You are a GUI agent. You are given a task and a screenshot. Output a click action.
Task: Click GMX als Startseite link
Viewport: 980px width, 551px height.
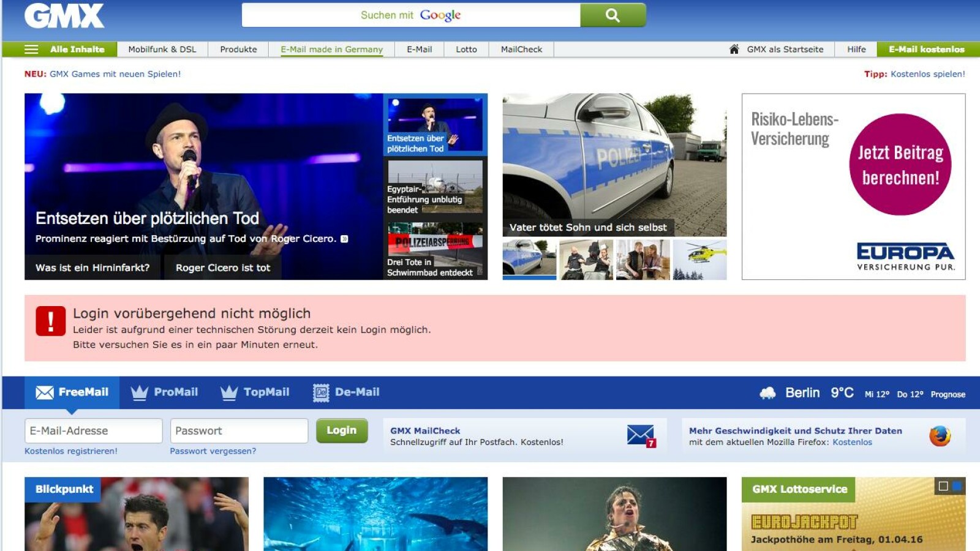[785, 50]
